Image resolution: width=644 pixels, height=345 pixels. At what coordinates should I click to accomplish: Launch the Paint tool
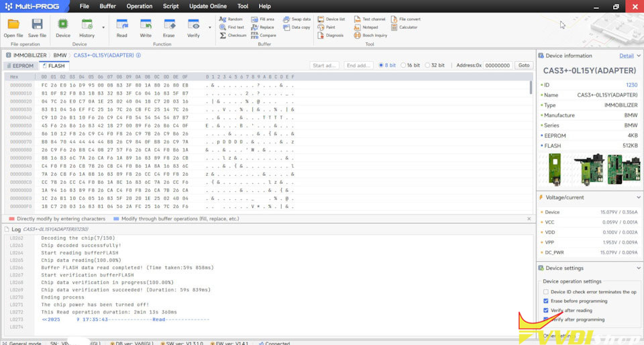point(327,27)
